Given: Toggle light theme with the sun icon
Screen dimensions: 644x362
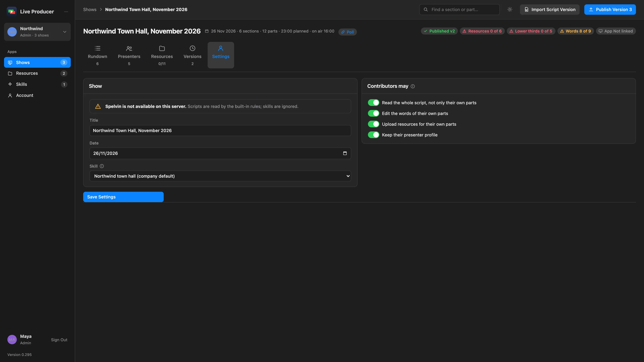Looking at the screenshot, I should 510,10.
